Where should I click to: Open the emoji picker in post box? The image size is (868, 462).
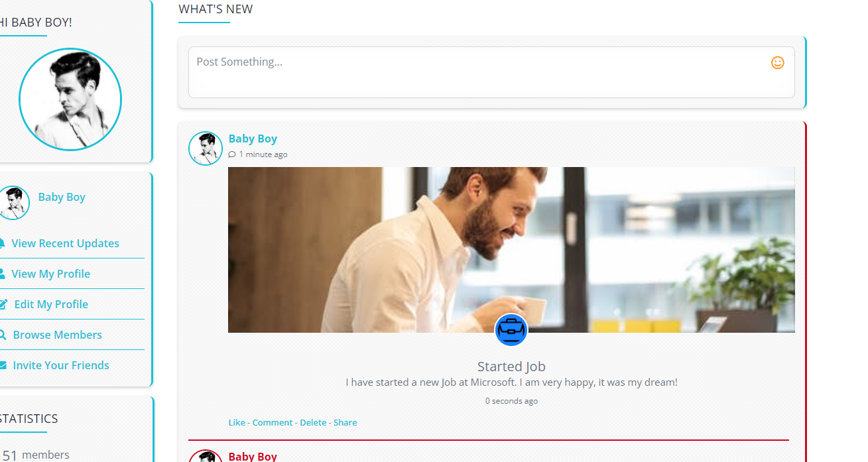click(777, 62)
